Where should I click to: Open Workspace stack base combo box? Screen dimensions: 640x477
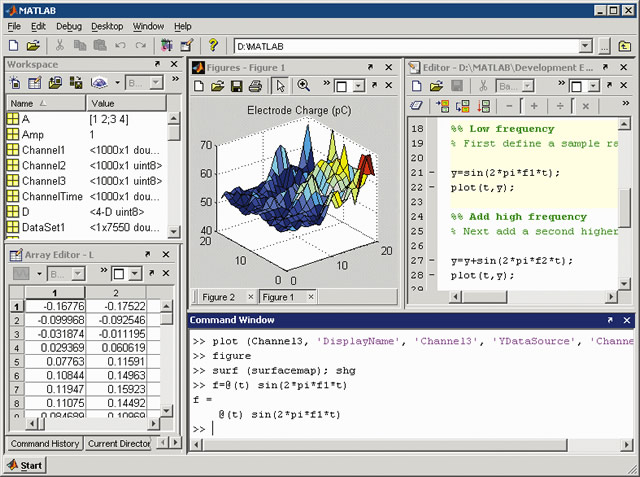point(144,83)
